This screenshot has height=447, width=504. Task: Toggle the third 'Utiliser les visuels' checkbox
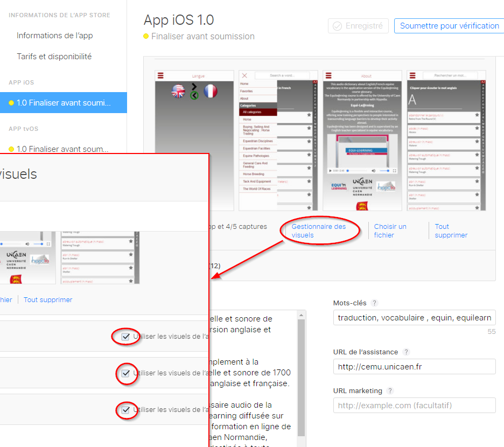[125, 410]
